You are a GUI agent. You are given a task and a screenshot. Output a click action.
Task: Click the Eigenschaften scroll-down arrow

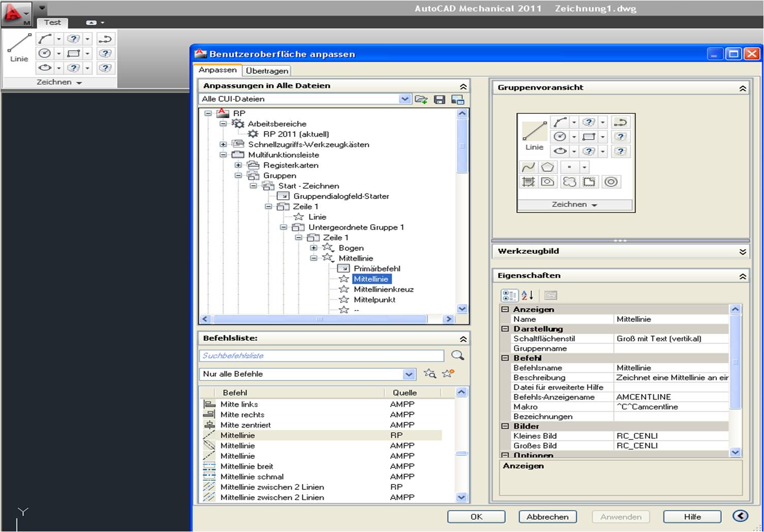[735, 452]
